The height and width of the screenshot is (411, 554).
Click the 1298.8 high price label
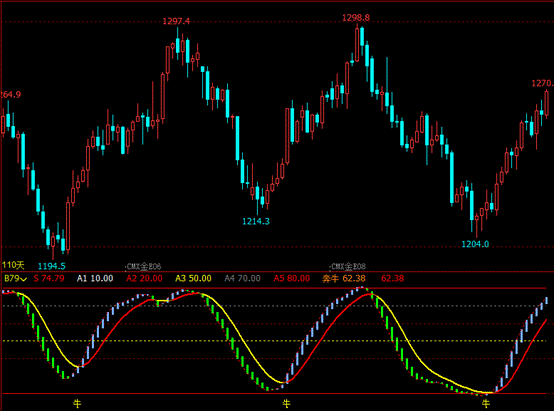tap(356, 18)
